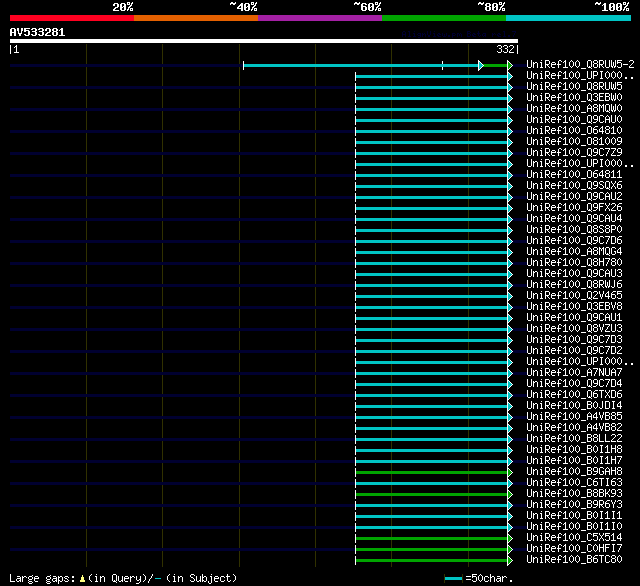
Task: Select label UniRef100_Q6TXD6
Action: point(574,395)
